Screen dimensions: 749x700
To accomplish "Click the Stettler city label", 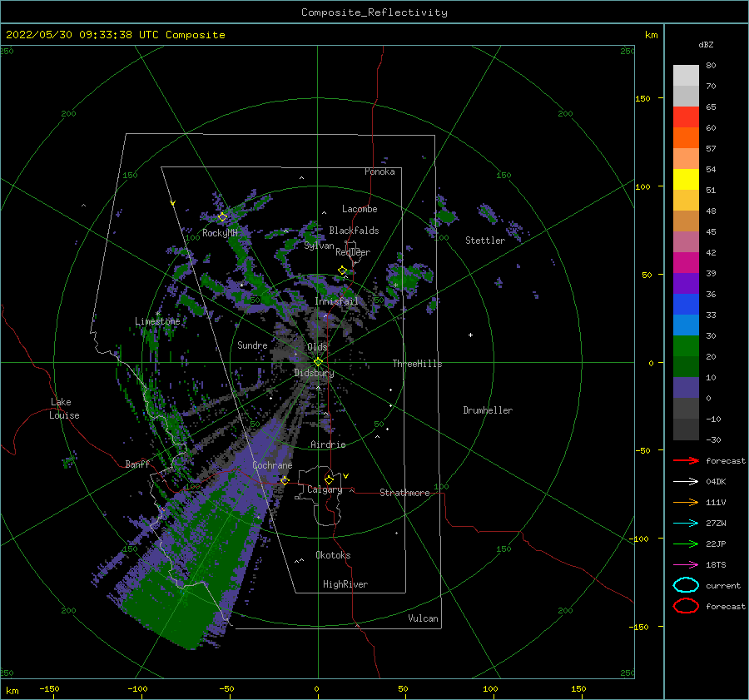I will (x=485, y=241).
